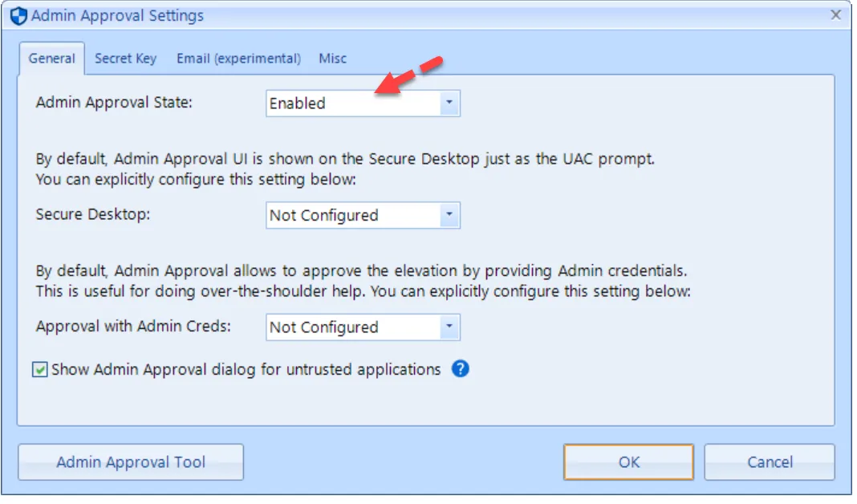Screen dimensions: 857x504
Task: Click the General tab
Action: (52, 58)
